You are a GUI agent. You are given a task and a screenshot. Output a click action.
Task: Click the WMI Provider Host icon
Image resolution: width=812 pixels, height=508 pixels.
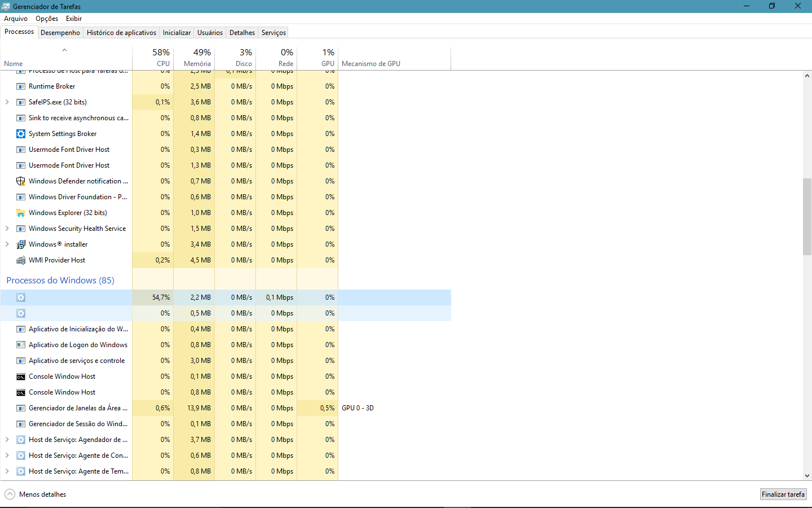tap(21, 260)
